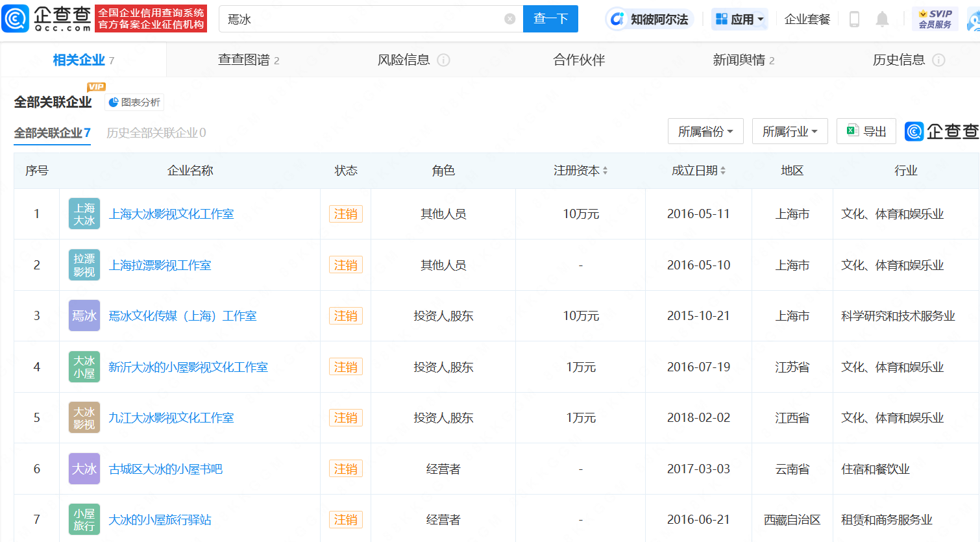Switch to the 新闻舆情 tab

(740, 60)
